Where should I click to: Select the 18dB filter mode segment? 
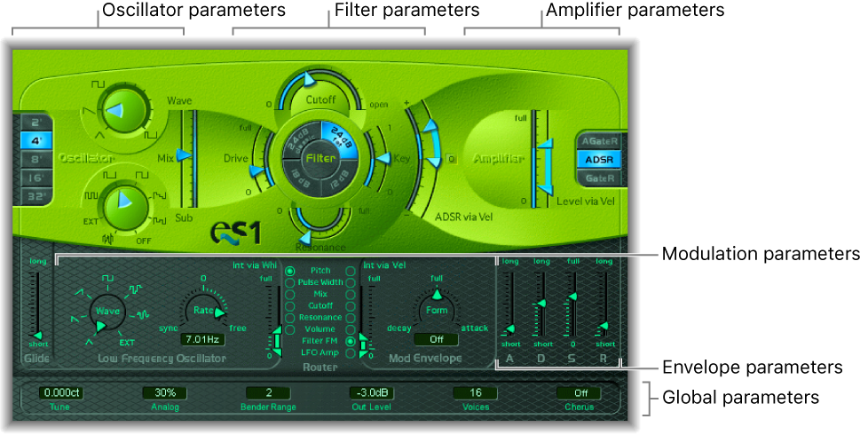click(x=301, y=178)
